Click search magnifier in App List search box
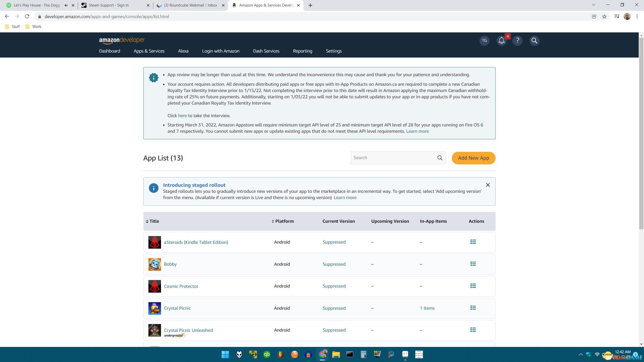Screen dimensions: 644x362 (440, 158)
